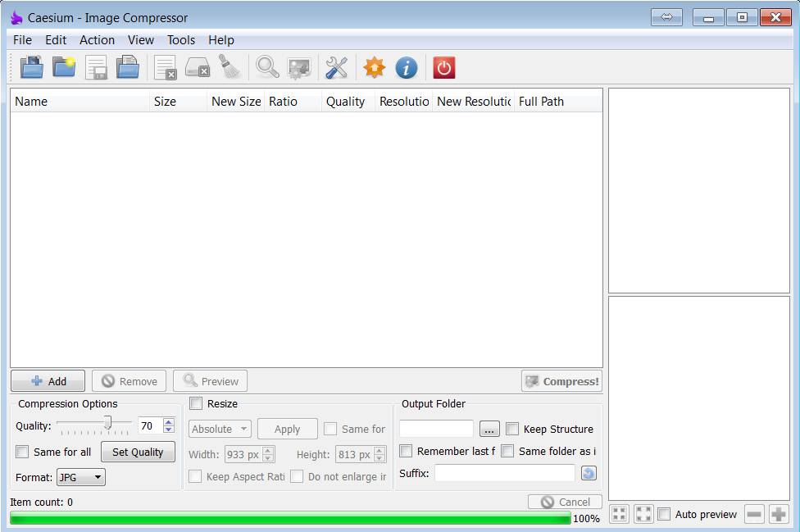Click the Compress picture toolbar icon
Viewport: 800px width, 532px height.
(299, 68)
